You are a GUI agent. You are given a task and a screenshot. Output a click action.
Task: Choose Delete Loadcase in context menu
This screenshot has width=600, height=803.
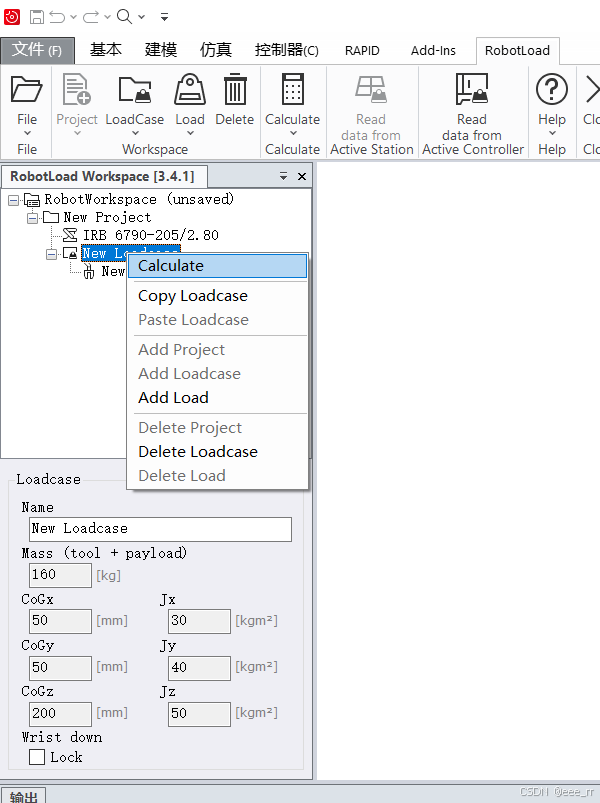click(218, 452)
